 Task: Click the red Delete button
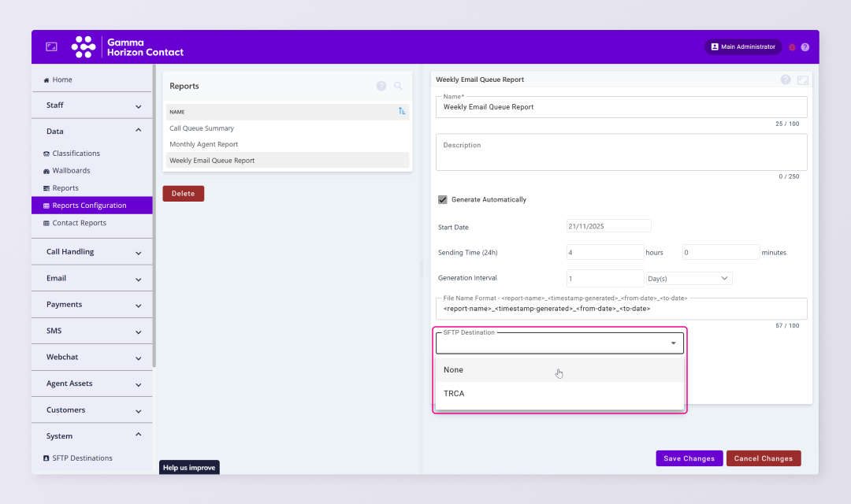click(x=183, y=194)
